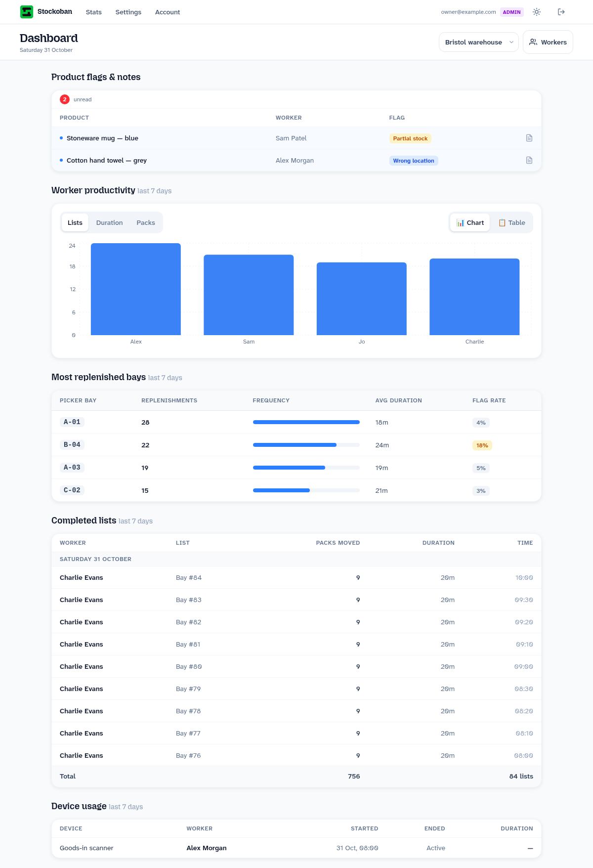Click the A-01 frequency bar
This screenshot has width=593, height=868.
306,422
